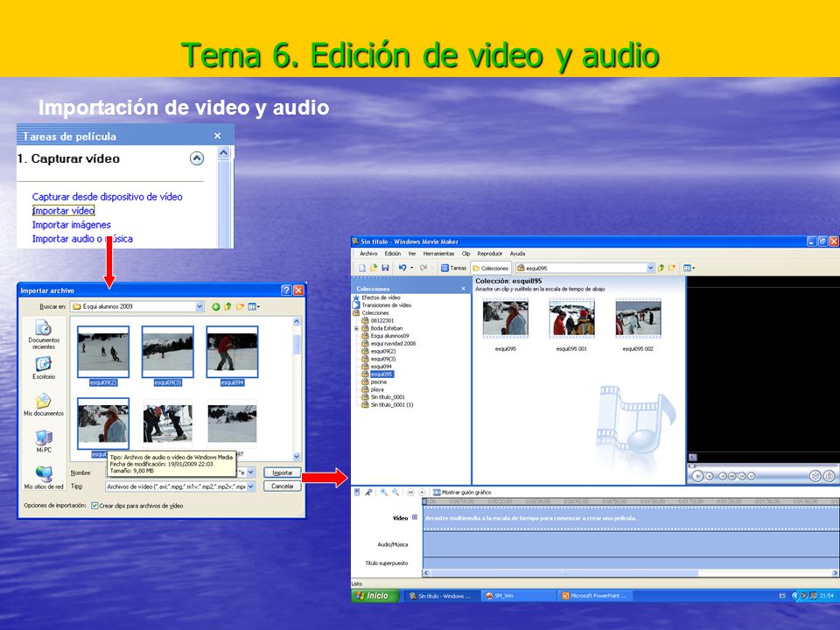840x630 pixels.
Task: Close the Colecciones pane with its X
Action: pos(464,289)
